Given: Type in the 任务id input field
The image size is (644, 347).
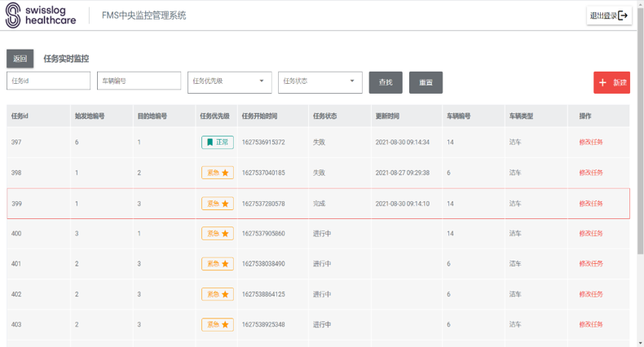Looking at the screenshot, I should click(x=48, y=81).
